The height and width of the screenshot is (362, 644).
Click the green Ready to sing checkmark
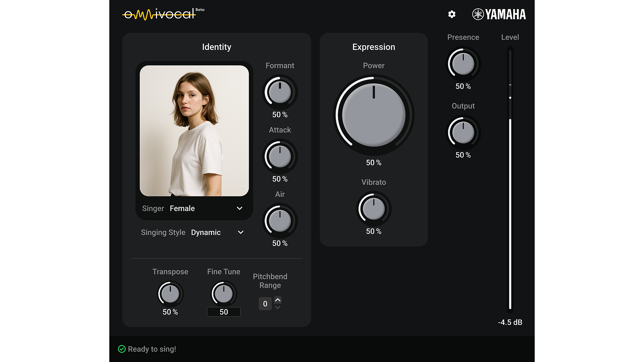[122, 349]
